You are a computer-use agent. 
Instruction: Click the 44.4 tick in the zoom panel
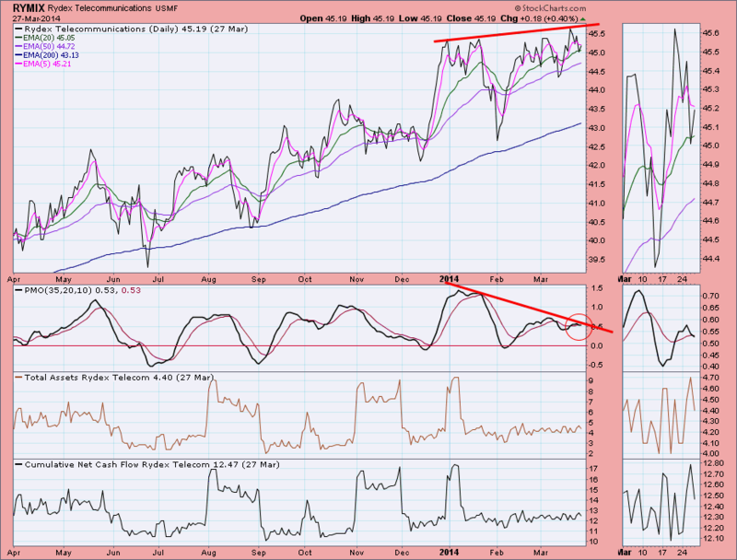tap(709, 259)
